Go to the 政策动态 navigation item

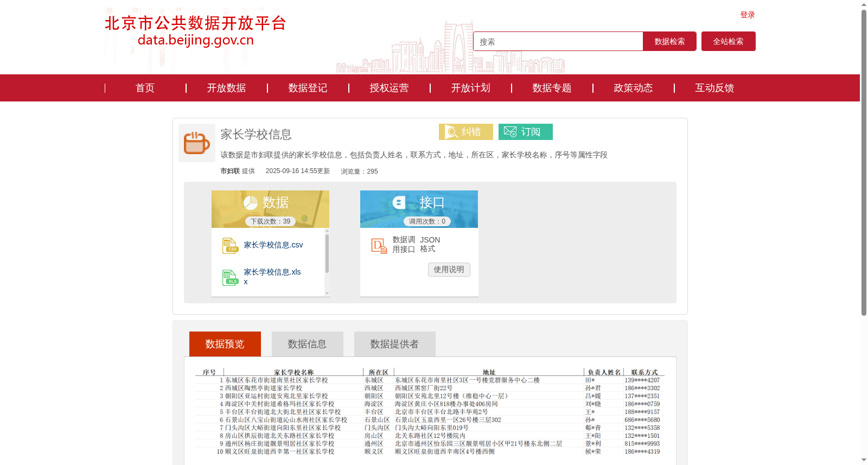coord(633,88)
